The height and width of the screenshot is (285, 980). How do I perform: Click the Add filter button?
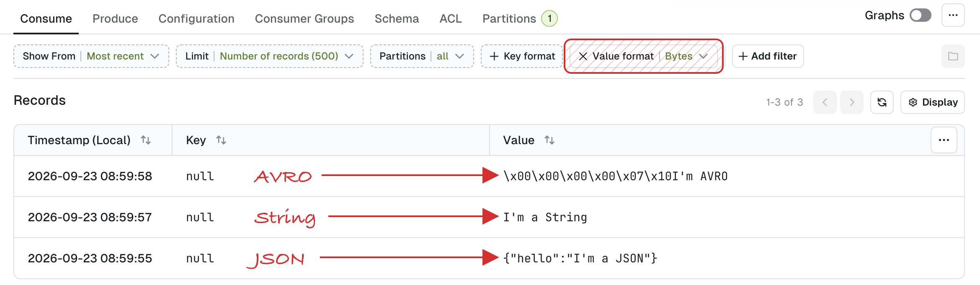point(768,56)
